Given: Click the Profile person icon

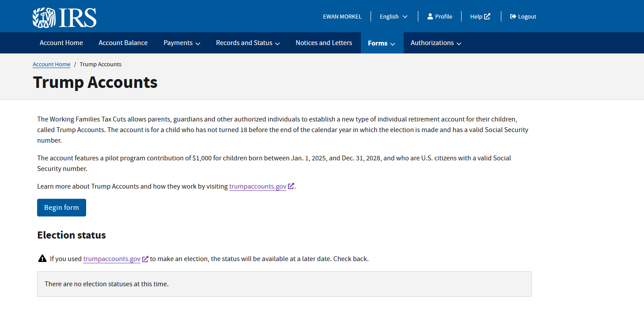Looking at the screenshot, I should pyautogui.click(x=430, y=16).
